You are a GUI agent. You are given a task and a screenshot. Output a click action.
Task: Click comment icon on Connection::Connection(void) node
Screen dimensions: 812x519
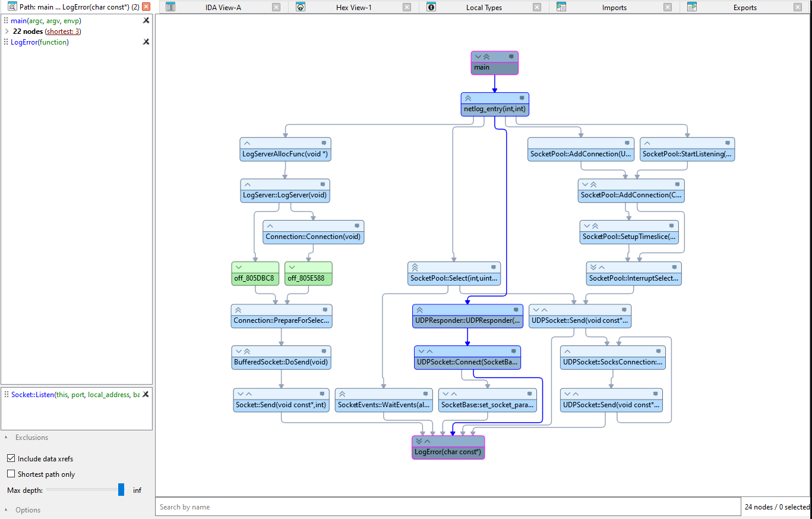click(x=357, y=226)
